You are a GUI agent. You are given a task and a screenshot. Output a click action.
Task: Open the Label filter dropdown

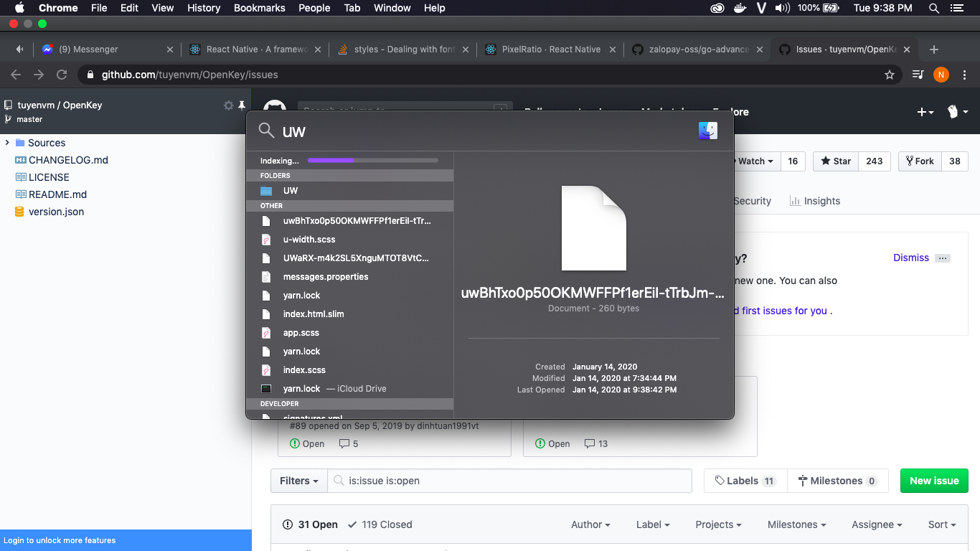coord(653,524)
